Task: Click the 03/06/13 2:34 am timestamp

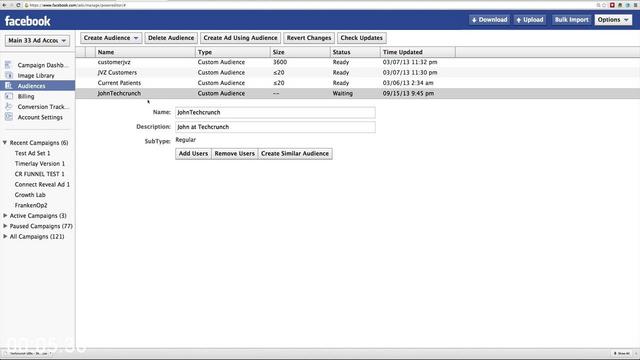Action: 408,83
